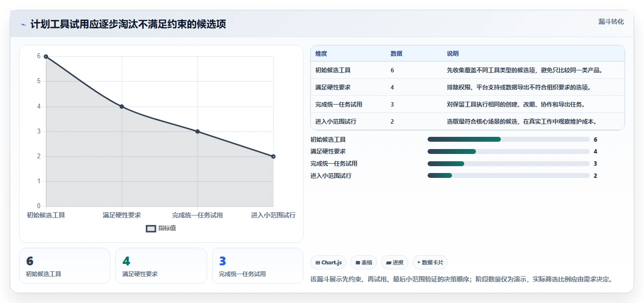Viewport: 644px width, 303px height.
Task: Click the icon inside the 进度 chip
Action: pos(389,263)
